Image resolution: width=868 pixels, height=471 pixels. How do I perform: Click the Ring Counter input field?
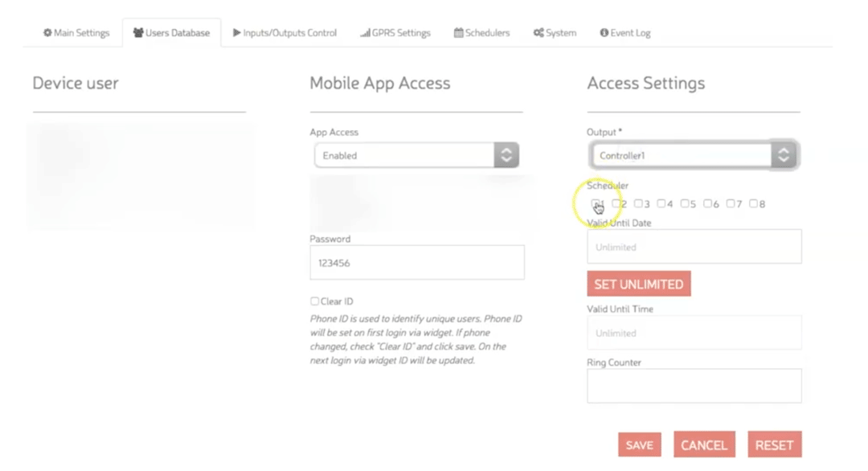coord(694,386)
